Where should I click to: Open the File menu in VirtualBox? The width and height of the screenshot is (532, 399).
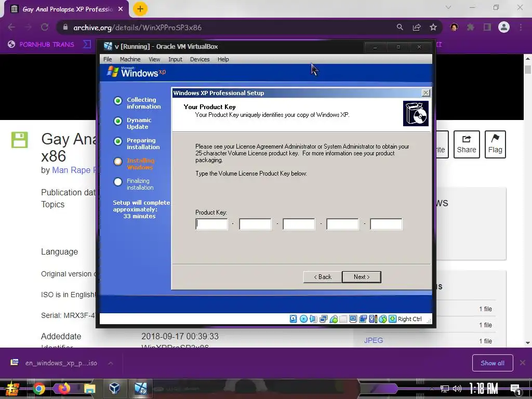[108, 59]
